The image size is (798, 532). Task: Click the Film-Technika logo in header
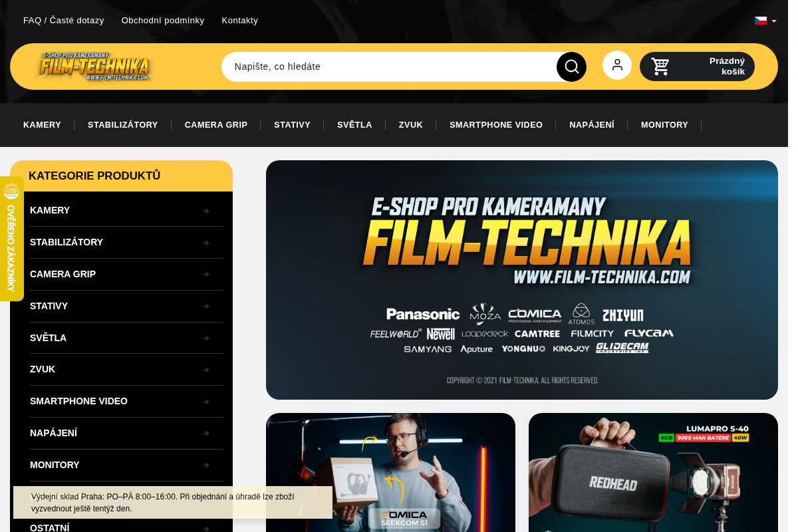(x=94, y=66)
